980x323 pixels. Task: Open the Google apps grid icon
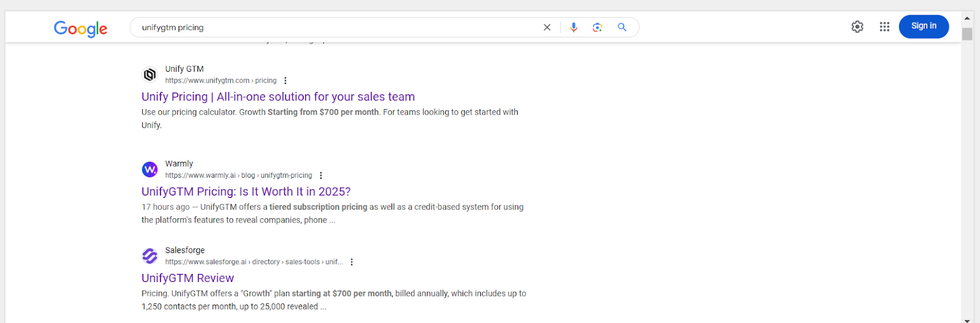(x=884, y=27)
